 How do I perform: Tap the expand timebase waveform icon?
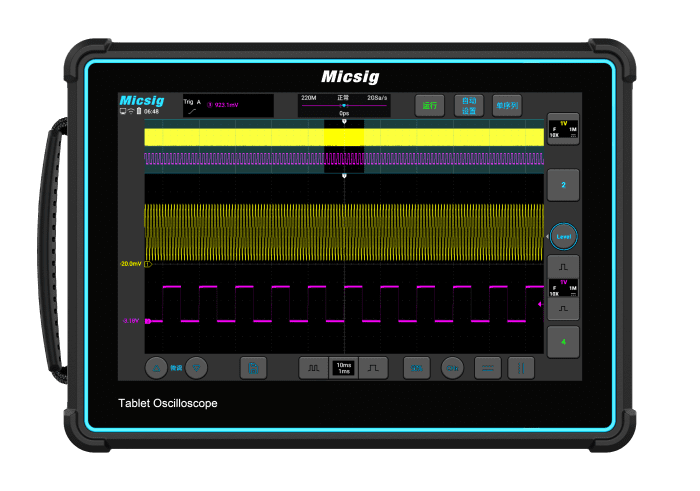tap(373, 368)
